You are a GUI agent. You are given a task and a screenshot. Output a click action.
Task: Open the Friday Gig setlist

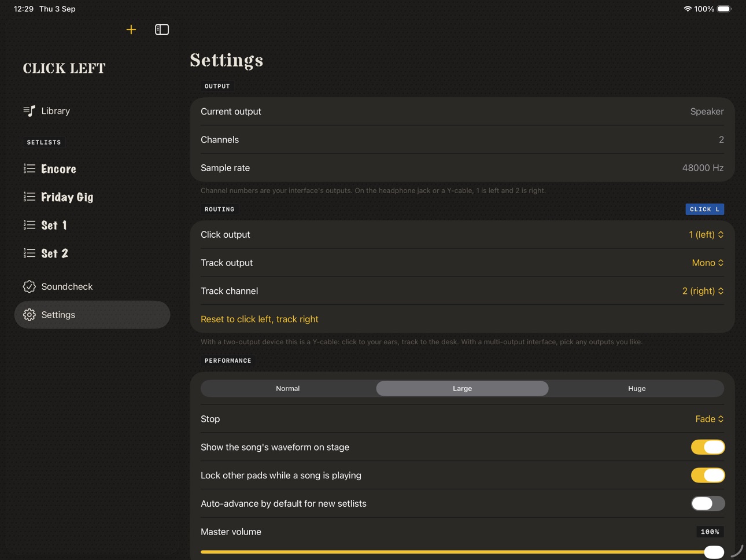[93, 197]
